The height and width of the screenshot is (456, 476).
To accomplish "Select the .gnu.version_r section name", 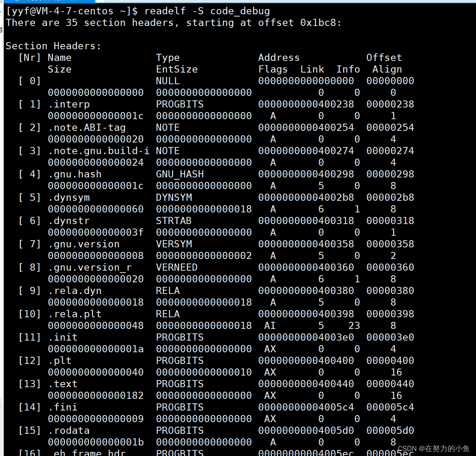I will click(x=89, y=267).
